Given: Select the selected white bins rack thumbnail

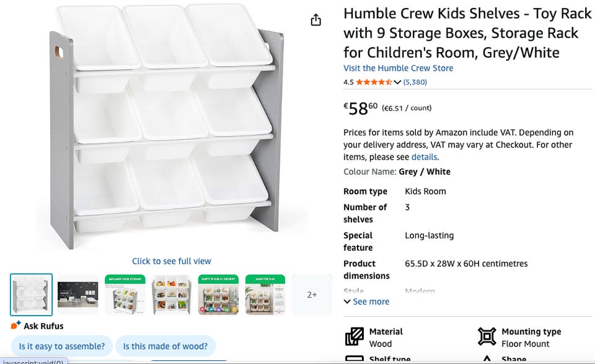Looking at the screenshot, I should pos(32,295).
